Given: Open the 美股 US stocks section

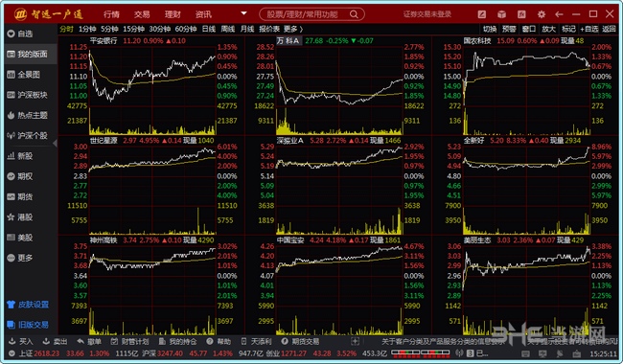Looking at the screenshot, I should [x=21, y=238].
